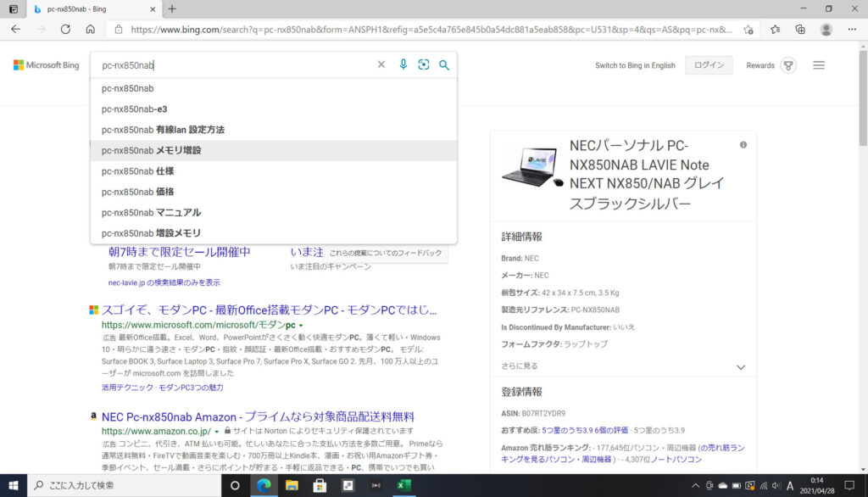Image resolution: width=868 pixels, height=497 pixels.
Task: Clear the search box with X
Action: tap(381, 65)
